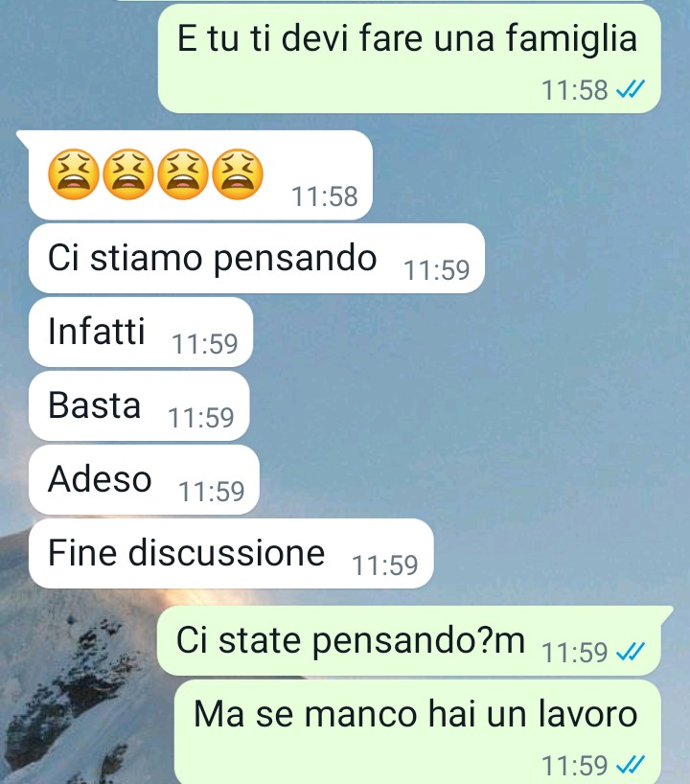
Task: Click blue ticks on 'Ma se manco' message
Action: [x=631, y=765]
